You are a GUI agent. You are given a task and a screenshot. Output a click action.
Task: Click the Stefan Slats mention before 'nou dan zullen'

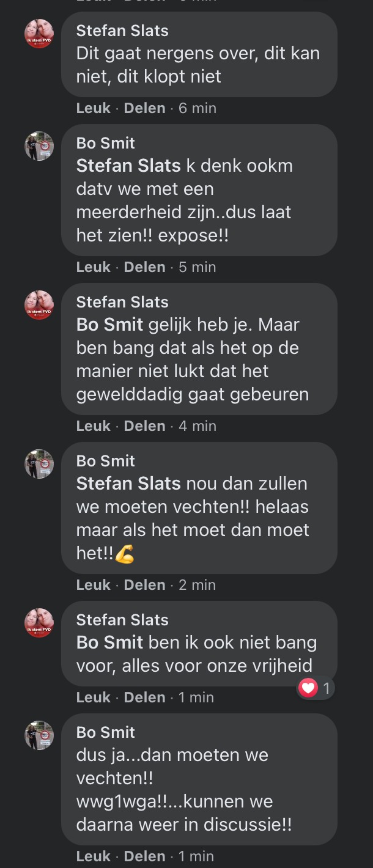pos(128,484)
